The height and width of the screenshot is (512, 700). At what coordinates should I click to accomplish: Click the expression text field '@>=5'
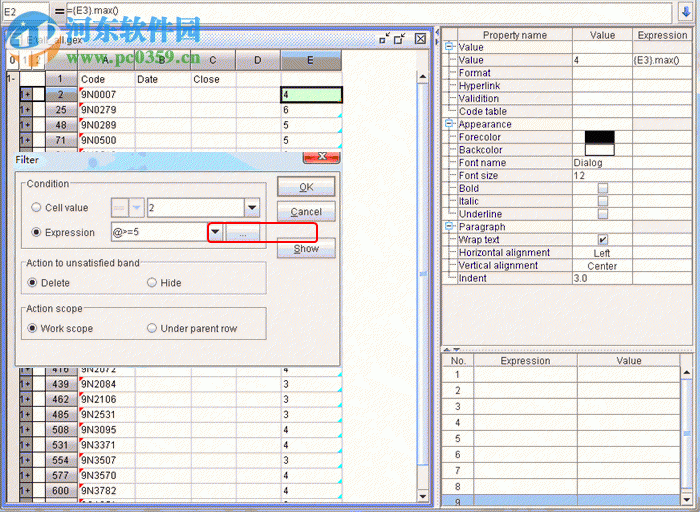click(159, 233)
